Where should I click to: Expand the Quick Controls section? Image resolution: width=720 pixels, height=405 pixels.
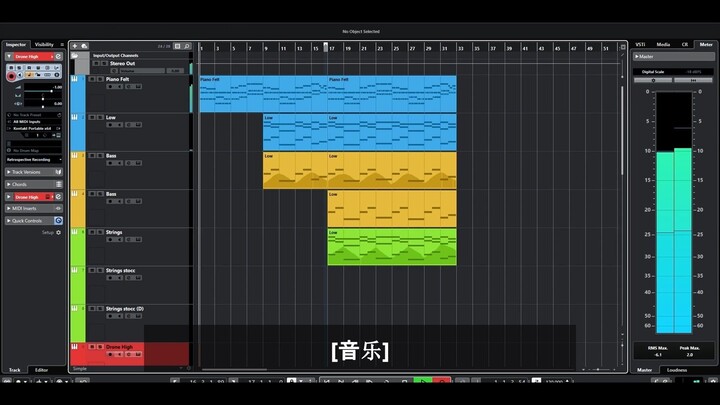(9, 221)
